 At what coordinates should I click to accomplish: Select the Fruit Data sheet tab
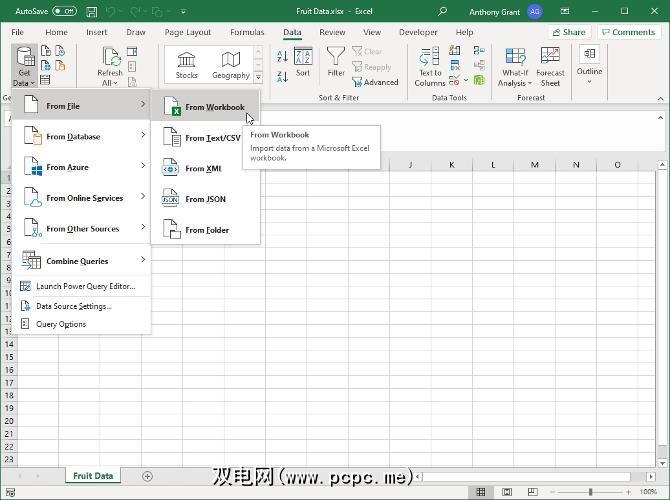93,476
